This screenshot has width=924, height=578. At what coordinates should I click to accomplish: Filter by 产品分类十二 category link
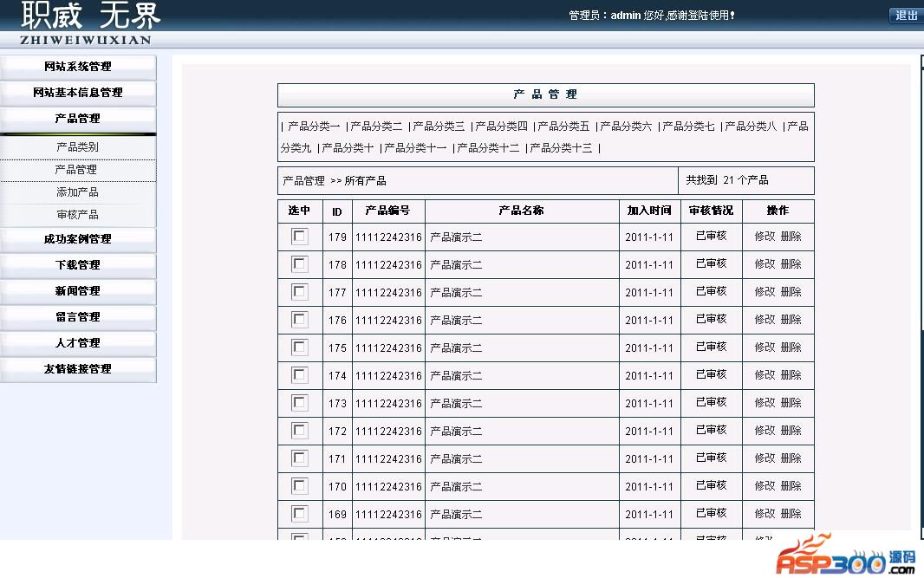[489, 148]
